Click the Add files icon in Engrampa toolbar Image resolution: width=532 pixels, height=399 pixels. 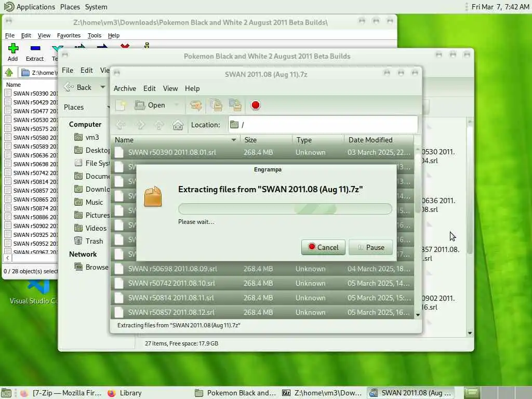tap(216, 105)
